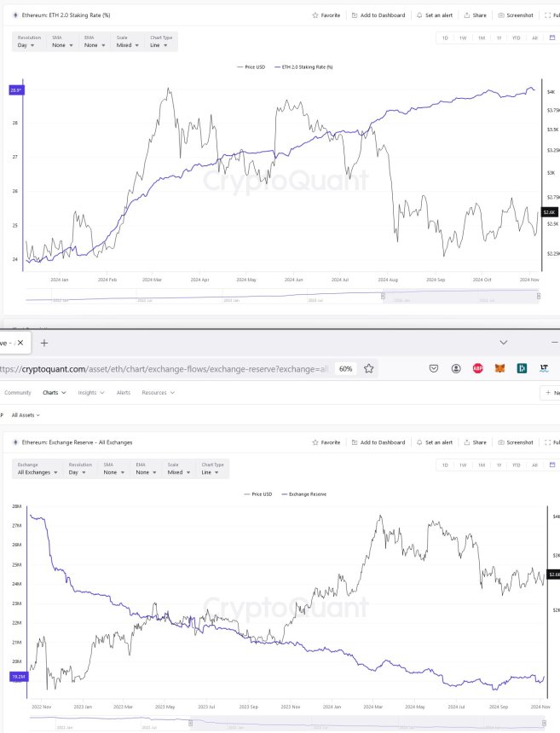
Task: Open the red ABP Adblock Plus extension
Action: [478, 369]
